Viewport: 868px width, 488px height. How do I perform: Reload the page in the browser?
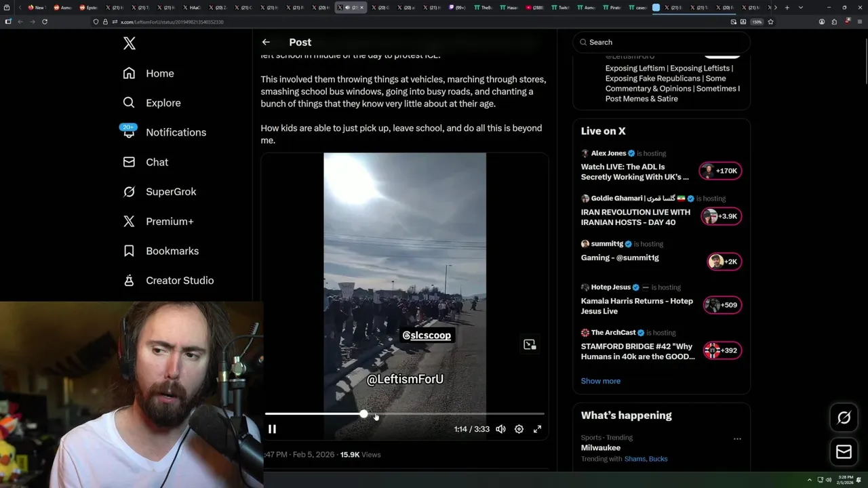(45, 22)
